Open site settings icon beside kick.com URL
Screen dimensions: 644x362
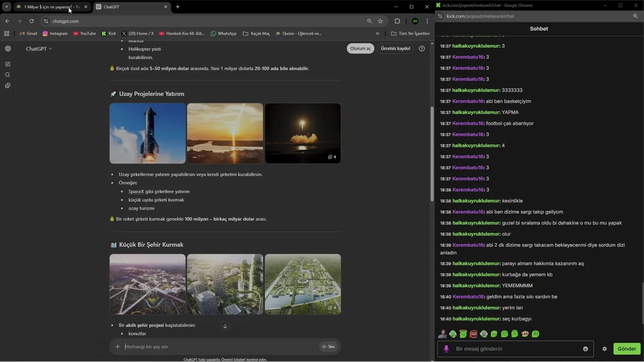click(x=440, y=16)
